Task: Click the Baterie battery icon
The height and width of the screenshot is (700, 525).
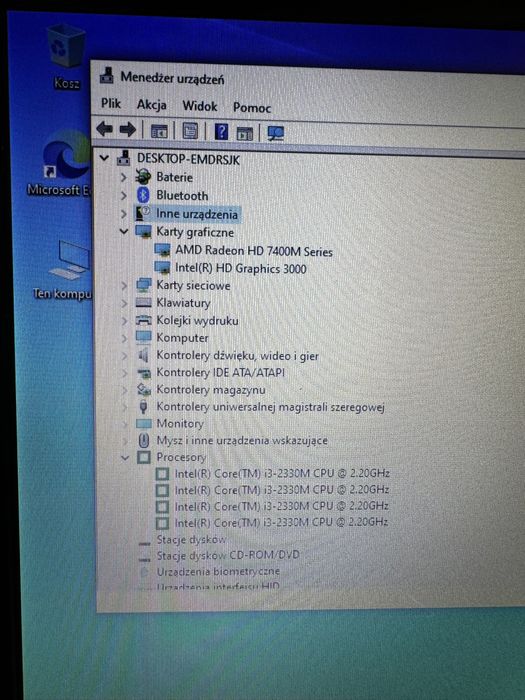Action: pos(143,177)
